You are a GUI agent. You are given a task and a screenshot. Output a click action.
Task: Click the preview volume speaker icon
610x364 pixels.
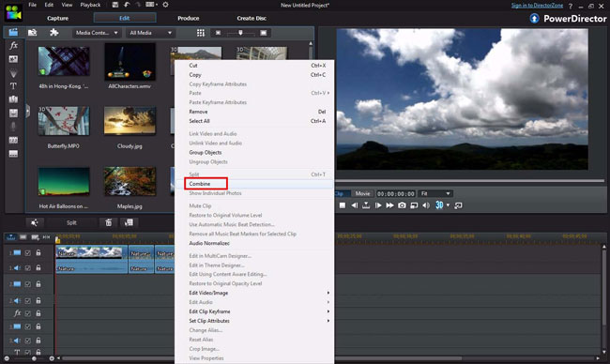point(426,205)
